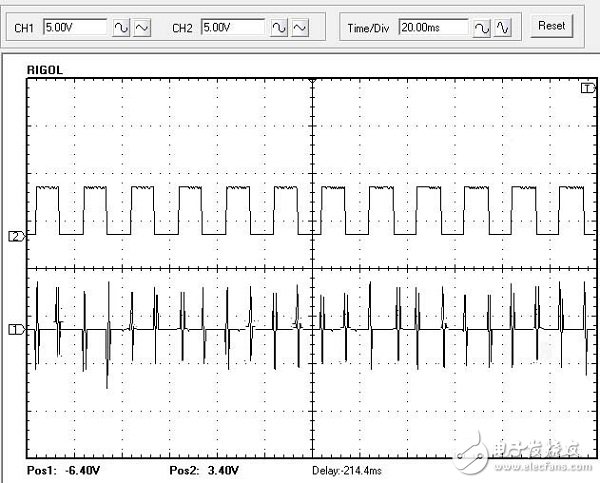Click the trigger level T marker
This screenshot has width=600, height=483.
pyautogui.click(x=587, y=89)
